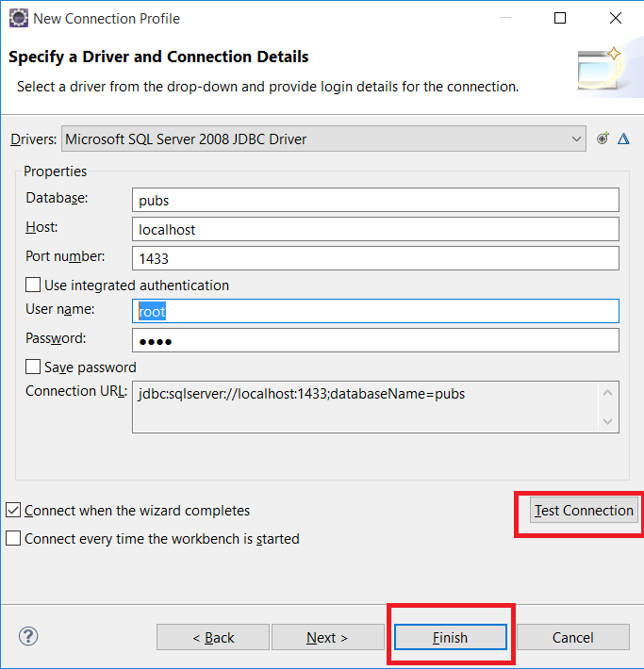
Task: Click the Finish button
Action: coord(450,638)
